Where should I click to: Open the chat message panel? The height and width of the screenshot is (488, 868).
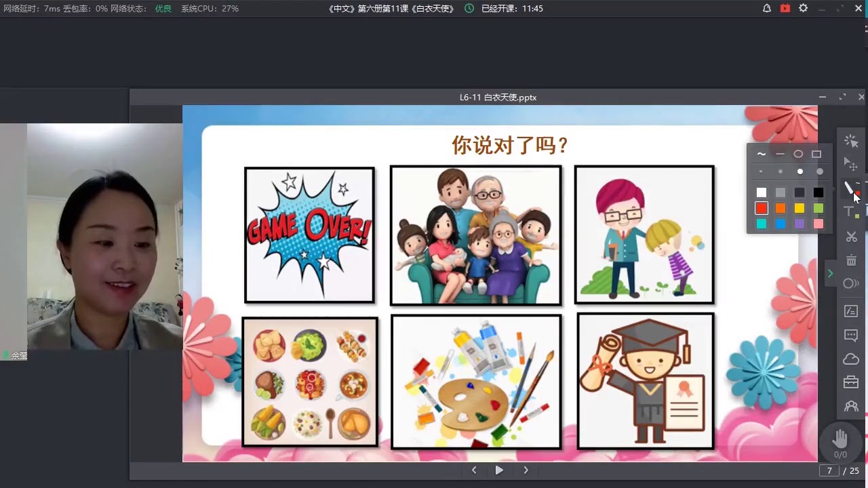[x=851, y=335]
